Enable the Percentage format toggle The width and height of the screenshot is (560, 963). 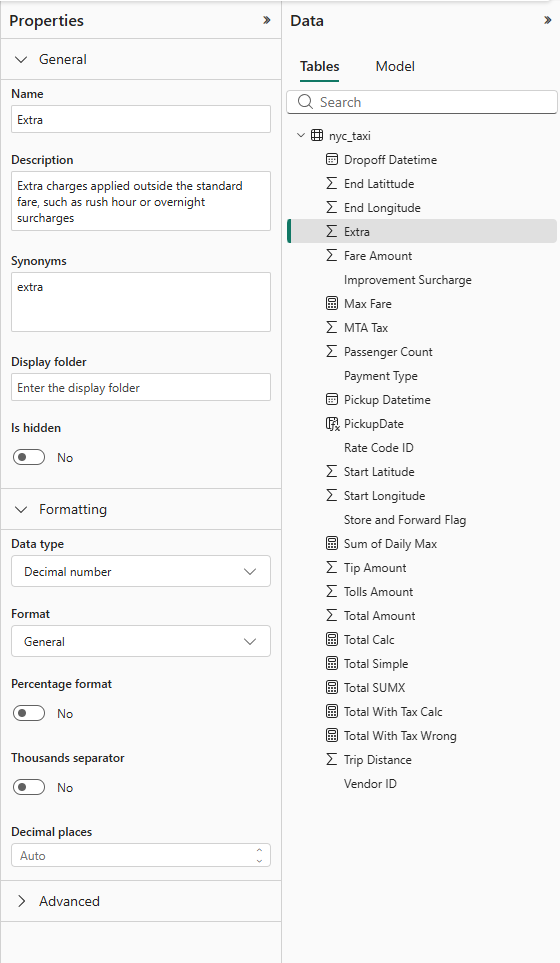(x=29, y=713)
